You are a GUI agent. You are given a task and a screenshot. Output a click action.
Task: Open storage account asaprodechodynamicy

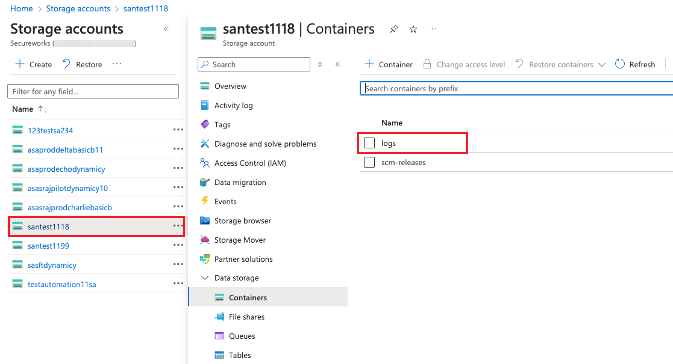[66, 169]
